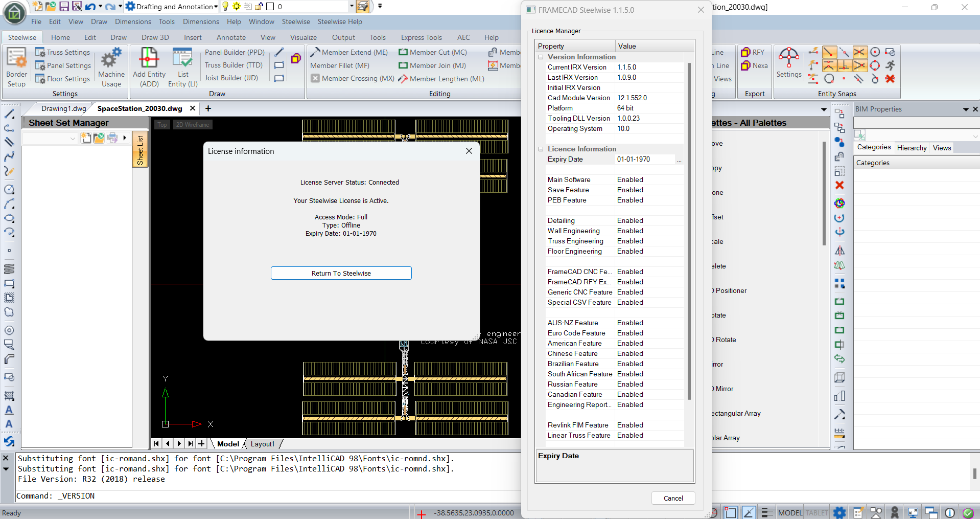Click Panel Builder (PPD) button
This screenshot has width=980, height=519.
[x=235, y=52]
